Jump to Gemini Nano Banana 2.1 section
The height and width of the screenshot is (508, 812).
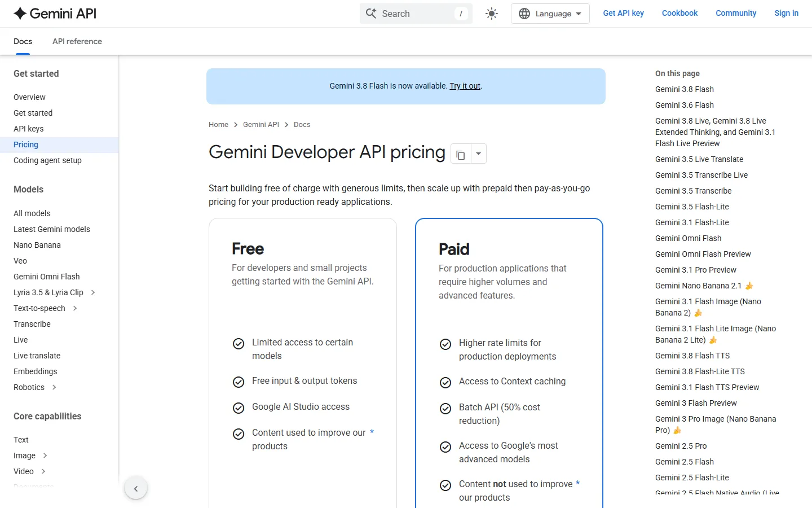(x=704, y=286)
